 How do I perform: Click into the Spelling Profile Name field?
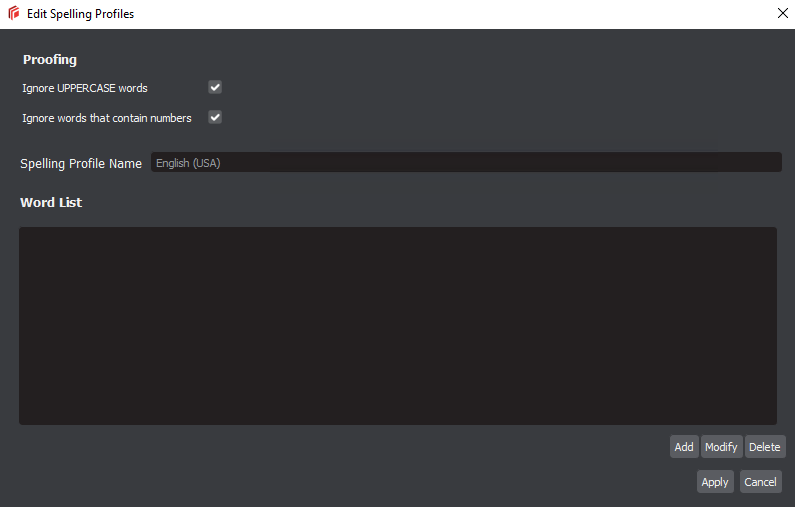[465, 162]
